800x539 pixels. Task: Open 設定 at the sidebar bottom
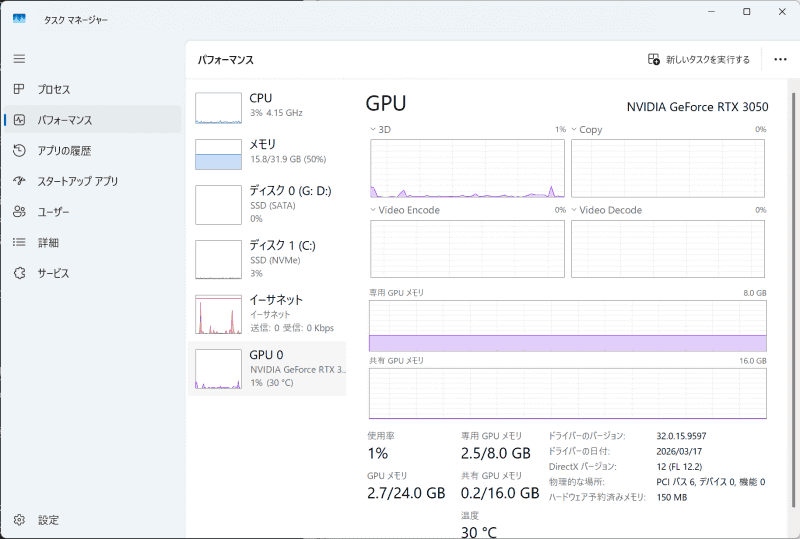92,520
